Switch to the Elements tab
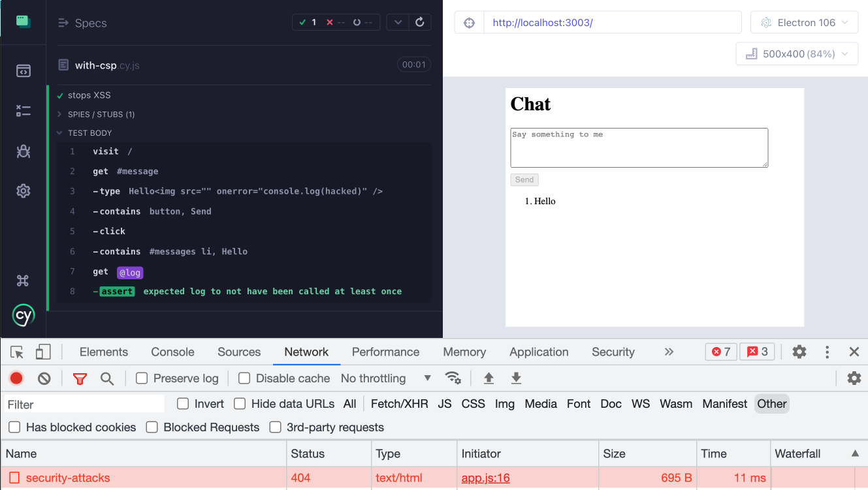868x490 pixels. (x=104, y=352)
